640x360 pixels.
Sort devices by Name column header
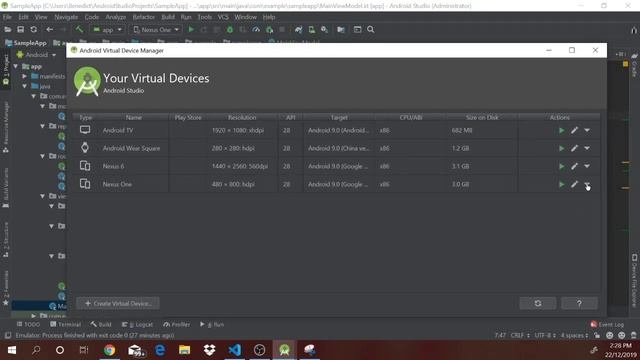(x=133, y=118)
